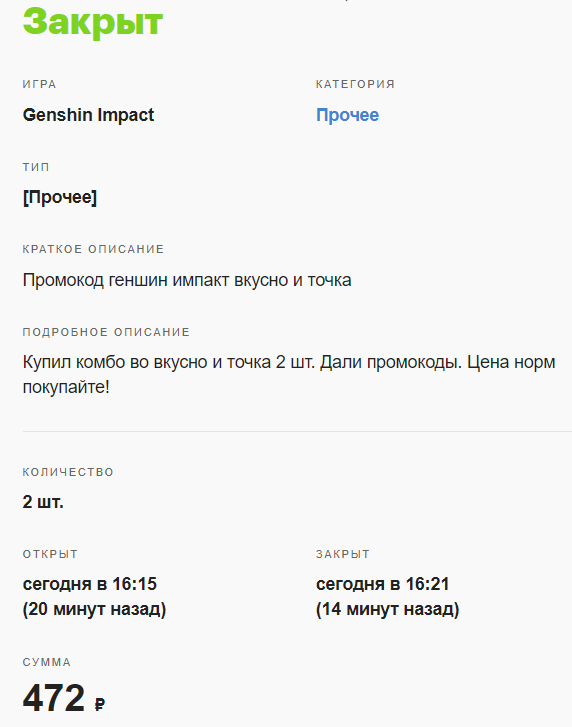
Task: Click the (14 минут назад) text
Action: coord(387,609)
